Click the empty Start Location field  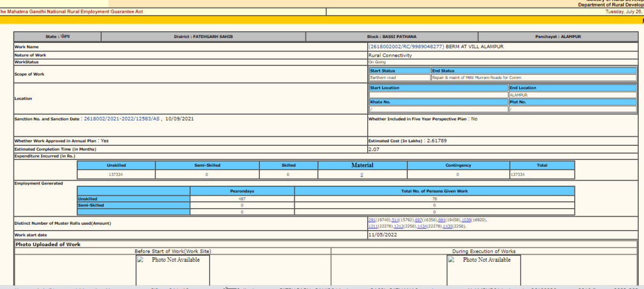[x=438, y=95]
